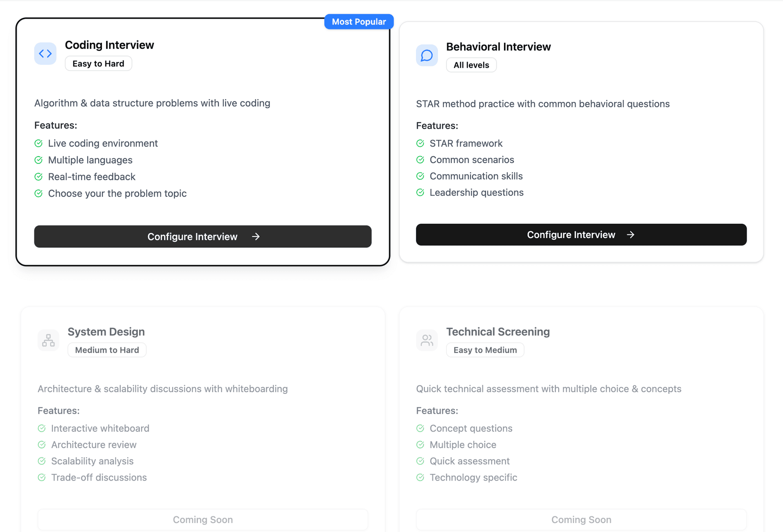Click the code brackets icon on Coding Interview card

(x=45, y=53)
